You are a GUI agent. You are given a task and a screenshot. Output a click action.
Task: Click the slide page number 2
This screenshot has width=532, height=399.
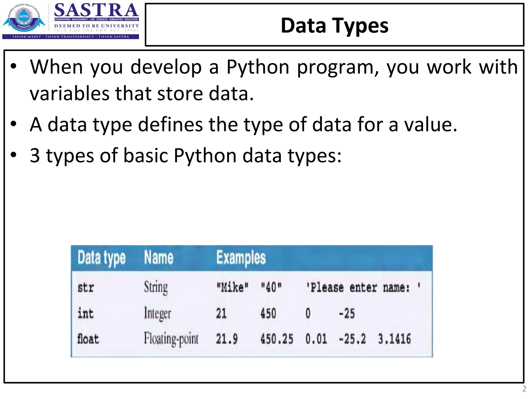(x=524, y=389)
